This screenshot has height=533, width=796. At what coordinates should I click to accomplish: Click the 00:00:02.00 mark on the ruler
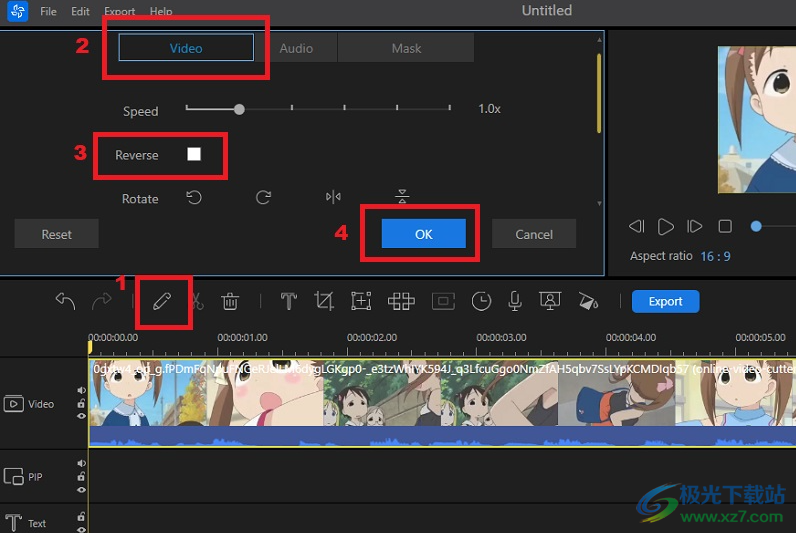coord(372,337)
